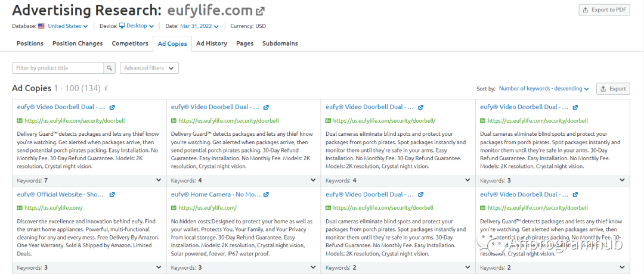Viewport: 644px width, 274px height.
Task: Click the 'Currency: USD' label
Action: (x=248, y=26)
